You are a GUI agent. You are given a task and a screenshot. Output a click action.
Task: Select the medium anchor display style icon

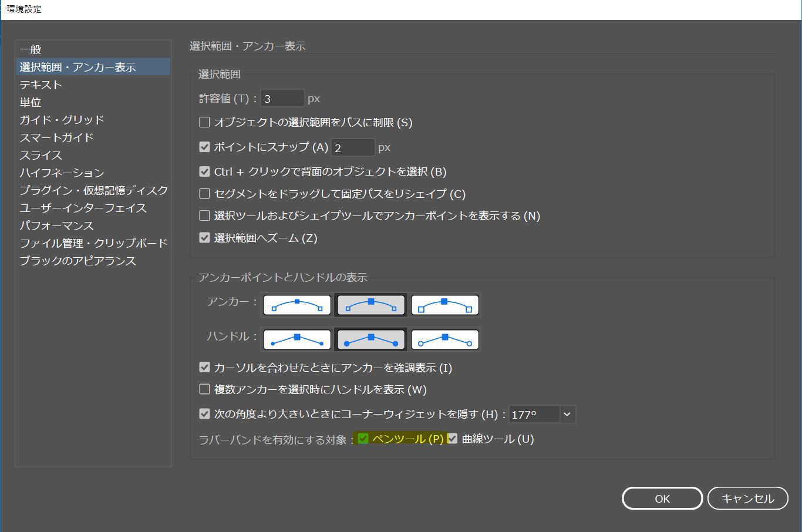(x=371, y=305)
